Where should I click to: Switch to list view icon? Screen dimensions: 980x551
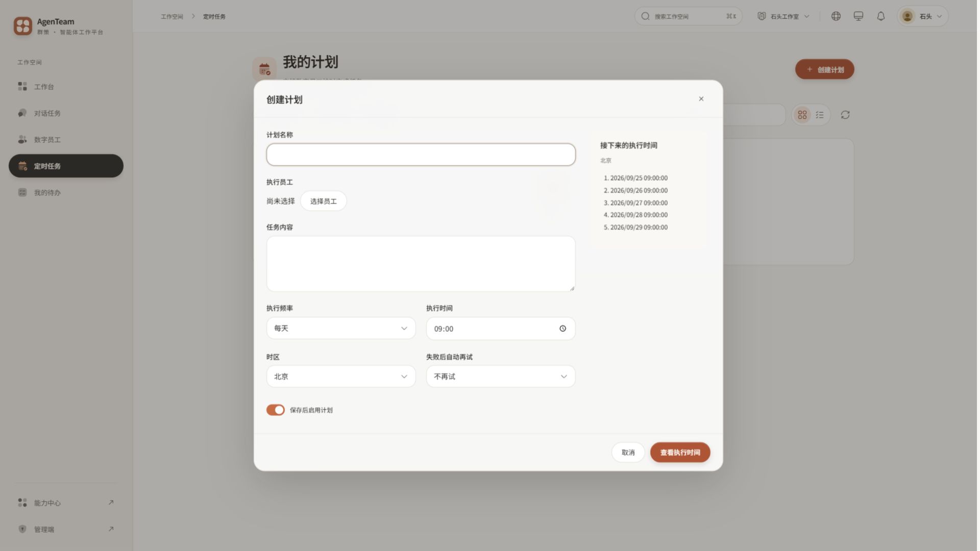pyautogui.click(x=820, y=115)
